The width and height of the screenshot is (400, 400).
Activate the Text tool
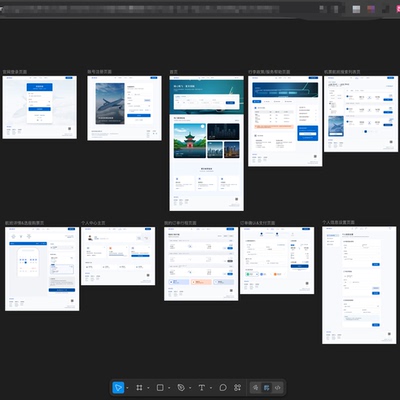(x=202, y=387)
